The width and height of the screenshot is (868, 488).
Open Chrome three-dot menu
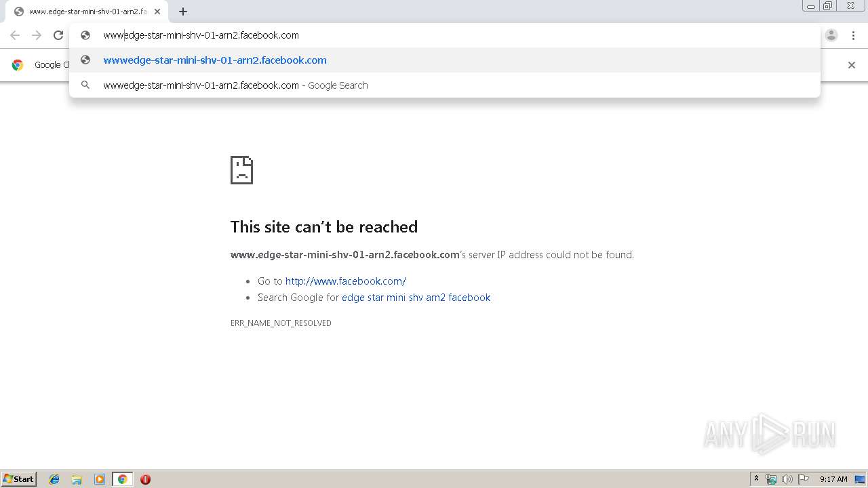coord(853,35)
